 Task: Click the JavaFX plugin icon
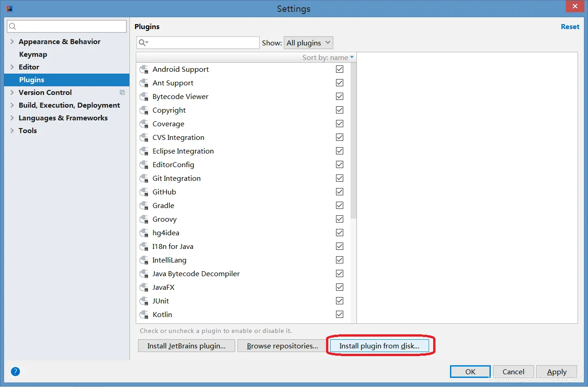(144, 288)
